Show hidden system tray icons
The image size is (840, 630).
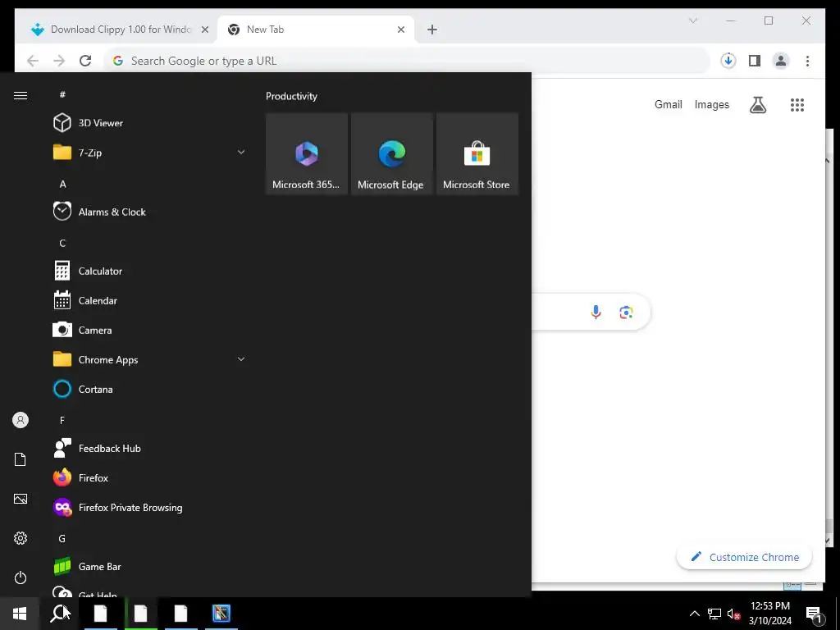694,614
